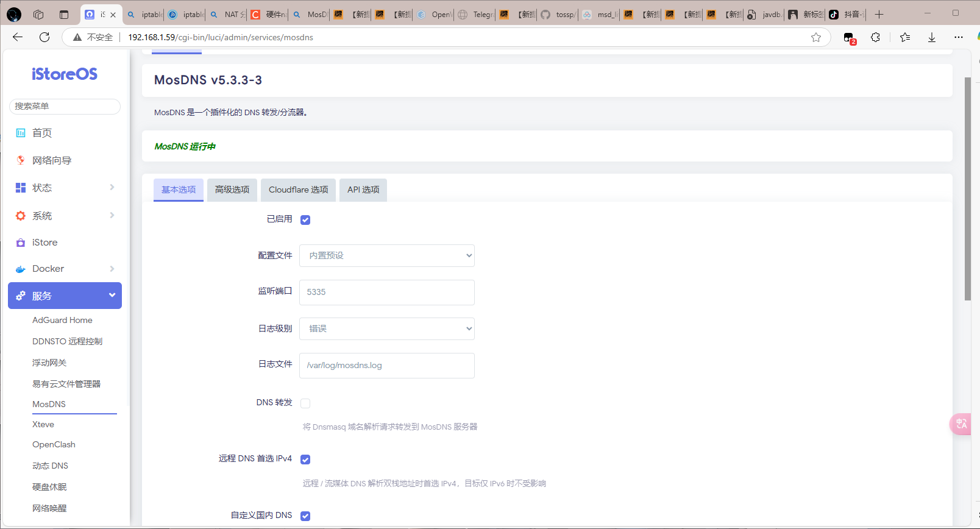Uncheck the 已启用 checkbox
The height and width of the screenshot is (529, 980).
pyautogui.click(x=305, y=220)
